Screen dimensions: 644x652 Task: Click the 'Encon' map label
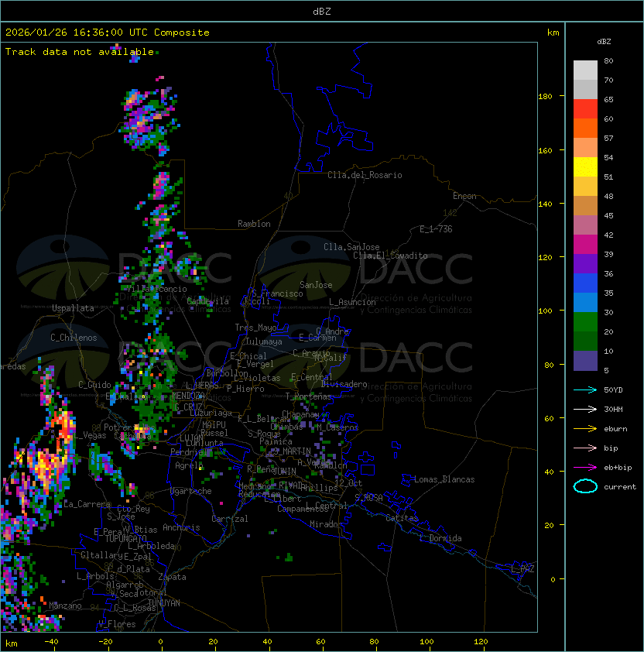tap(464, 196)
